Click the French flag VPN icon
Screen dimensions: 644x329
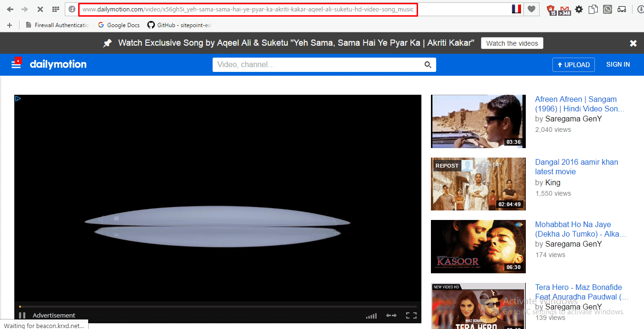(516, 9)
